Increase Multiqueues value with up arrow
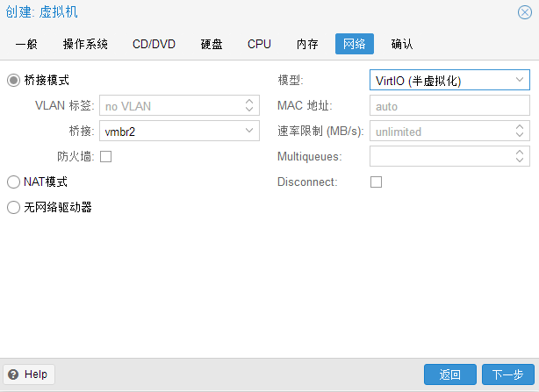This screenshot has width=539, height=392. tap(520, 152)
